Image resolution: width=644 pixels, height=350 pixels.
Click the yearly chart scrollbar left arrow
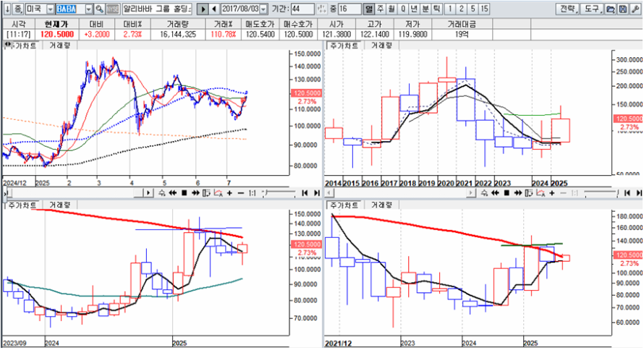click(x=329, y=193)
